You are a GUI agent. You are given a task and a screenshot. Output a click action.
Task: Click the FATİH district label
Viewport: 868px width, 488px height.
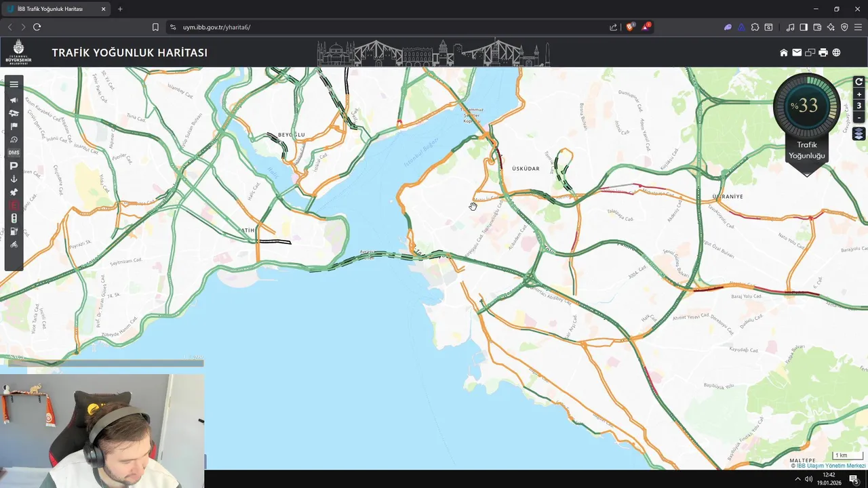pos(246,230)
